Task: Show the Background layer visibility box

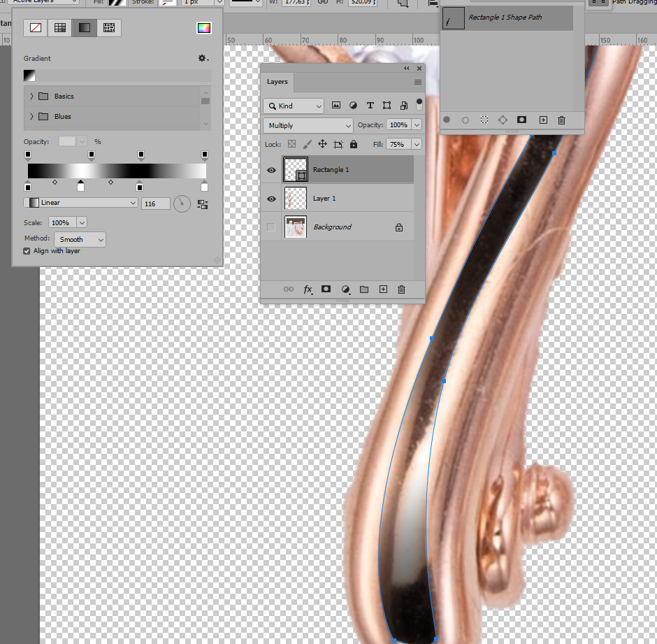Action: [271, 227]
